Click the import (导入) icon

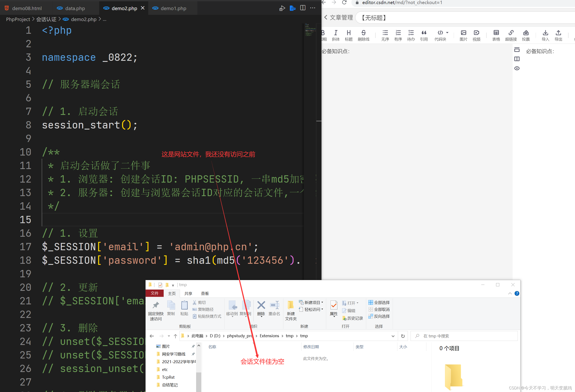tap(545, 36)
